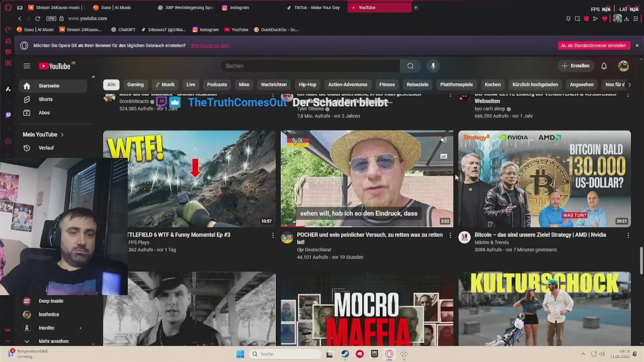Open Märkte & Trends channel link
This screenshot has width=644, height=362.
[x=492, y=242]
